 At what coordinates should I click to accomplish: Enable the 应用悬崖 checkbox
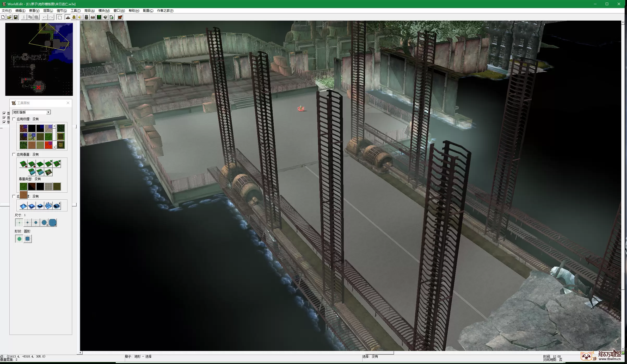pyautogui.click(x=14, y=154)
